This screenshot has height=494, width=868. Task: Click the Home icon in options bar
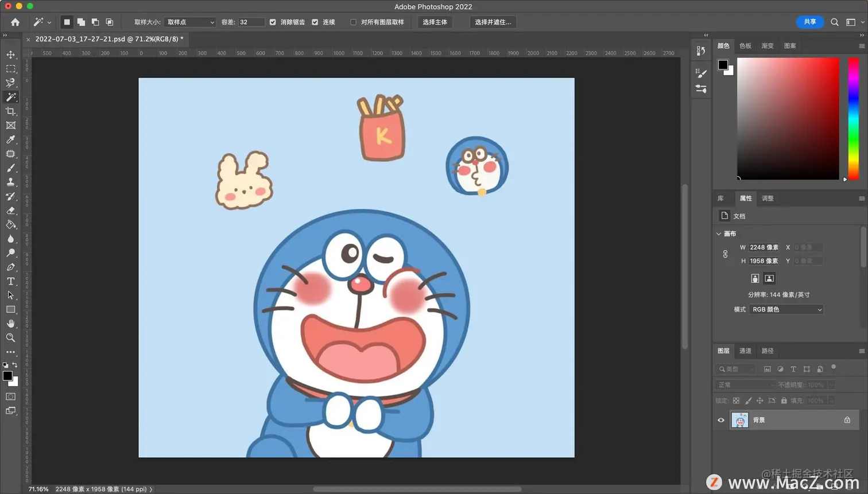15,22
